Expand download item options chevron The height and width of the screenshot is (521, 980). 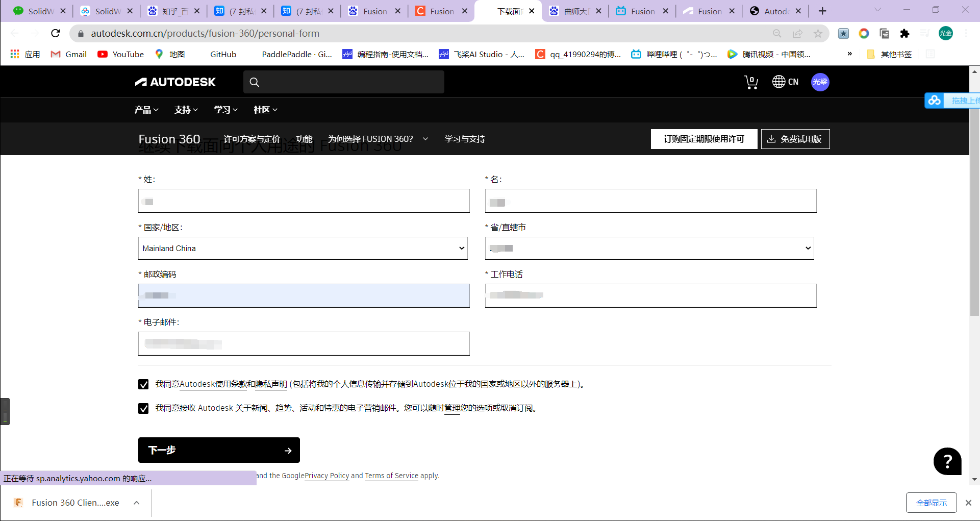[x=137, y=503]
